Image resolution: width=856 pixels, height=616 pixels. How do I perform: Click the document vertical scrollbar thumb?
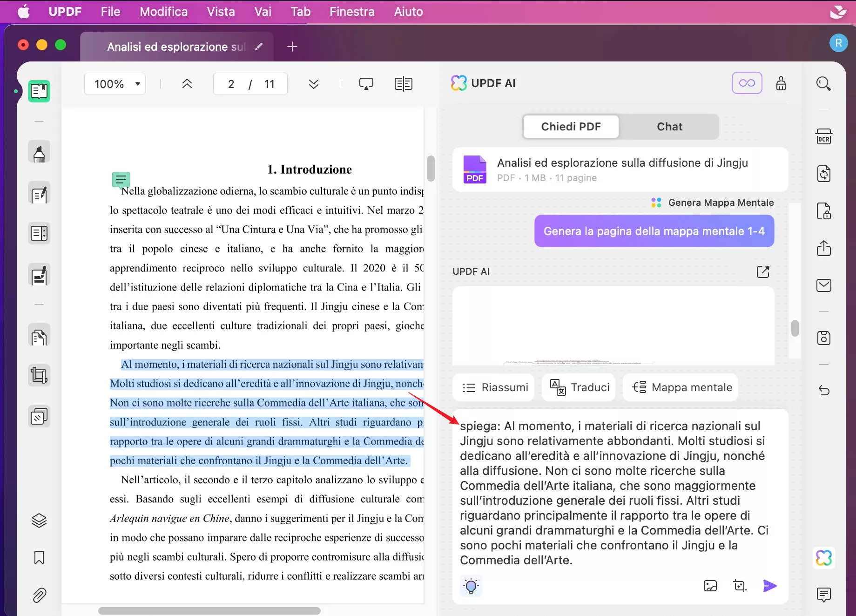point(431,168)
